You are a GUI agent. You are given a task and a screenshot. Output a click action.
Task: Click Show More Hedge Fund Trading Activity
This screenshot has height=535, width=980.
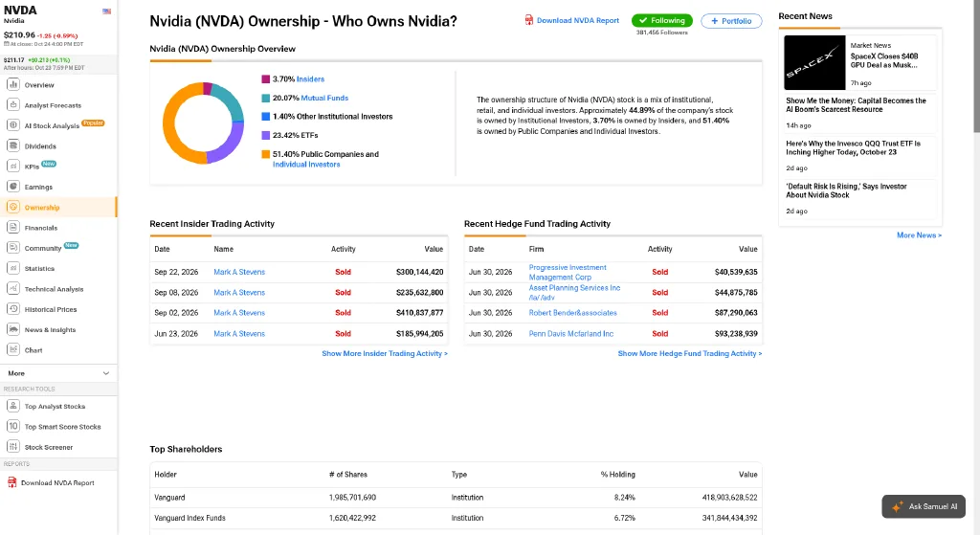click(x=689, y=354)
